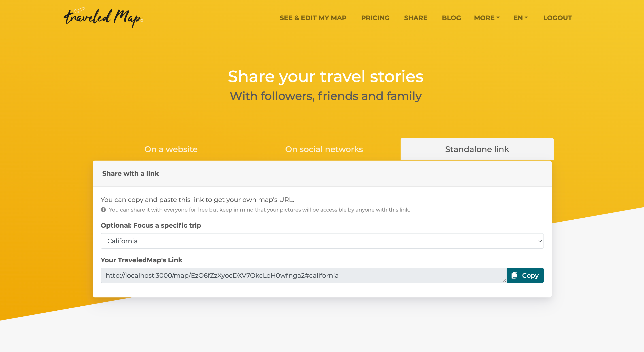The width and height of the screenshot is (644, 352).
Task: Open the Pricing page
Action: click(x=375, y=18)
